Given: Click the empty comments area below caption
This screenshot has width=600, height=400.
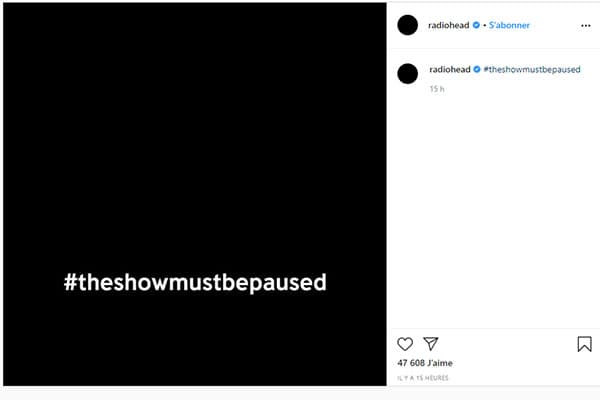Looking at the screenshot, I should coord(494,211).
